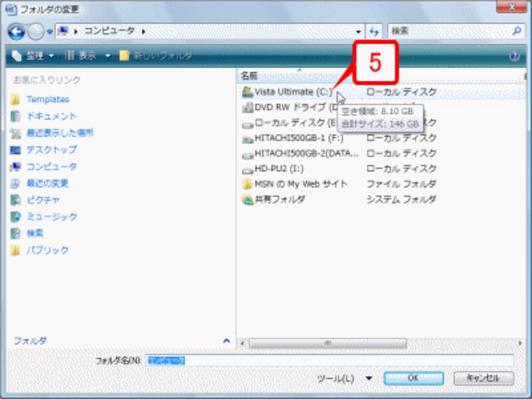Viewport: 532px width, 399px height.
Task: Click the search magnifier icon
Action: click(x=516, y=31)
